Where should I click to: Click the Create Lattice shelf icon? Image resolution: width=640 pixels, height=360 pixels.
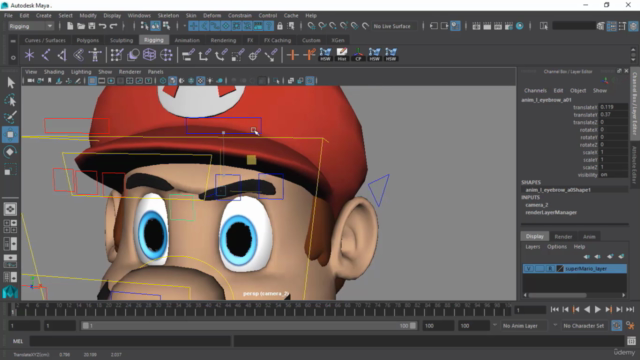pyautogui.click(x=149, y=55)
